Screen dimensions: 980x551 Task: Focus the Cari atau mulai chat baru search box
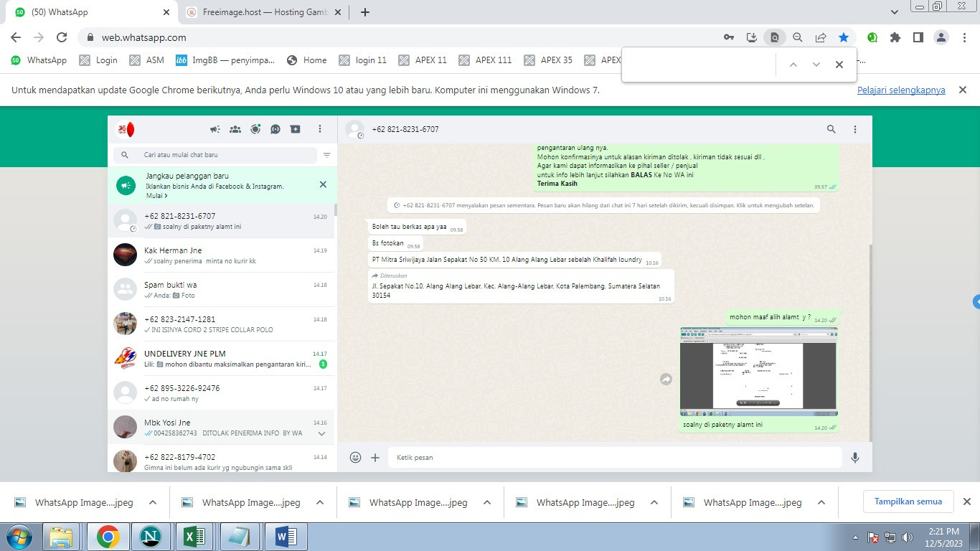(x=215, y=155)
